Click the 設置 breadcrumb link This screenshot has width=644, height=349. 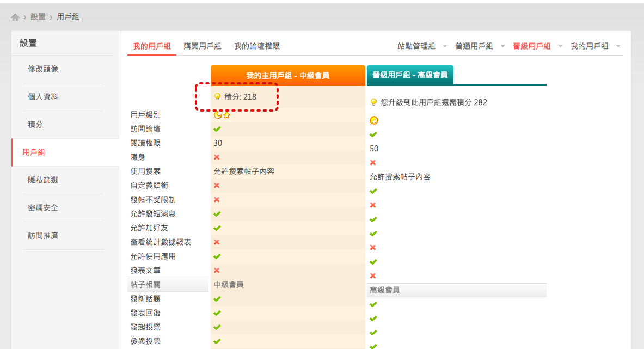click(38, 17)
